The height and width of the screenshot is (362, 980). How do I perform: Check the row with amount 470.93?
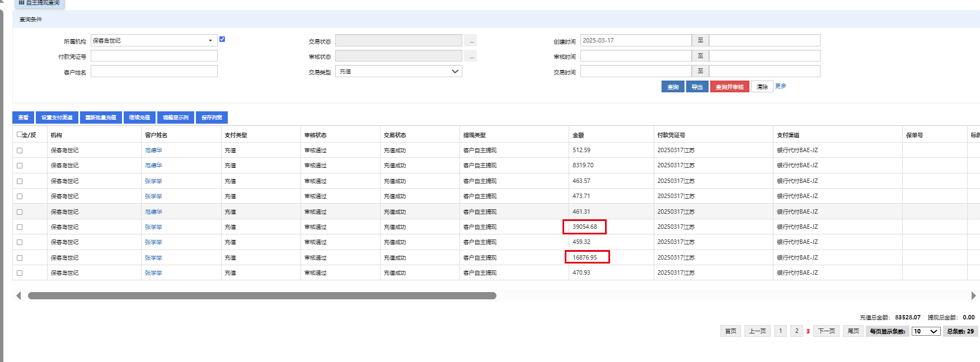coord(20,273)
